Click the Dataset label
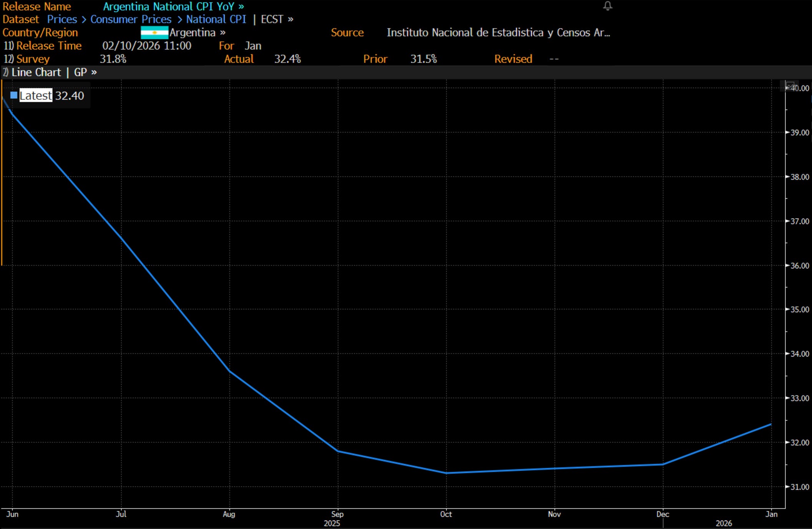This screenshot has width=812, height=529. point(21,19)
